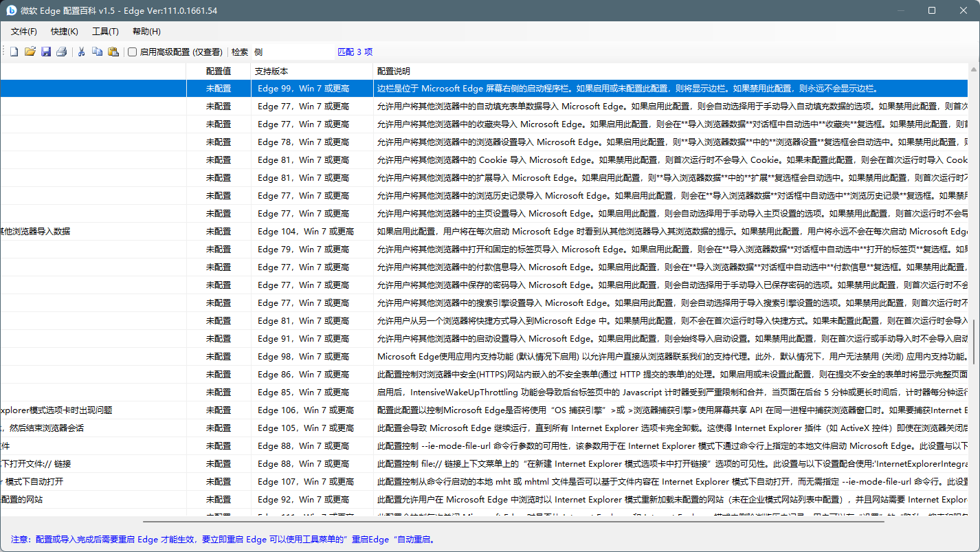The height and width of the screenshot is (552, 980).
Task: Select the row with Edge 105，Win 7 或更高
Action: (x=484, y=428)
